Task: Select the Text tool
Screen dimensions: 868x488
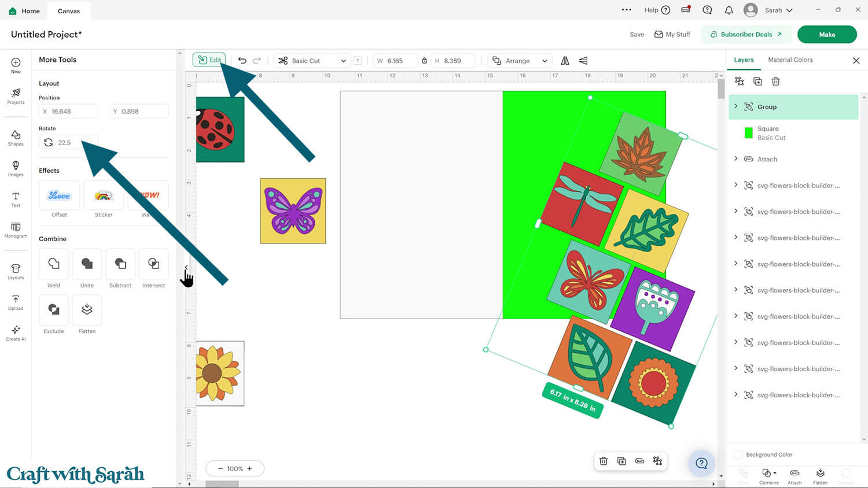Action: tap(16, 199)
